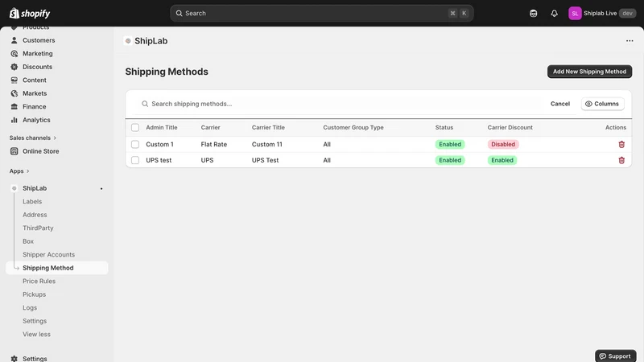Check the UPS test row checkbox
Screen dimensions: 644x362
coord(135,160)
